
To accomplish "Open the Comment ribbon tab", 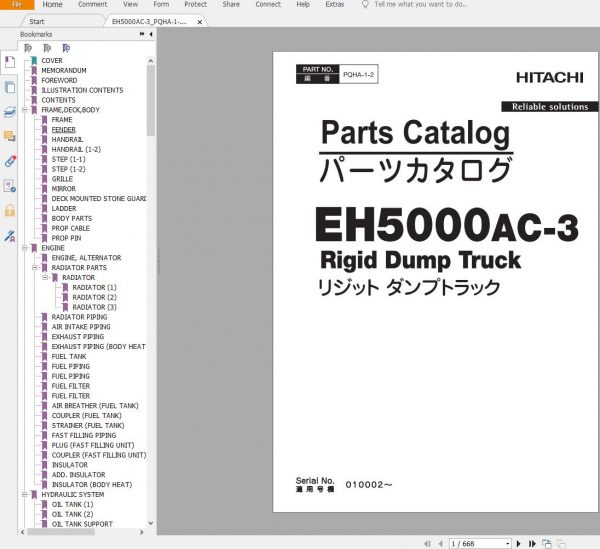I will 93,5.
